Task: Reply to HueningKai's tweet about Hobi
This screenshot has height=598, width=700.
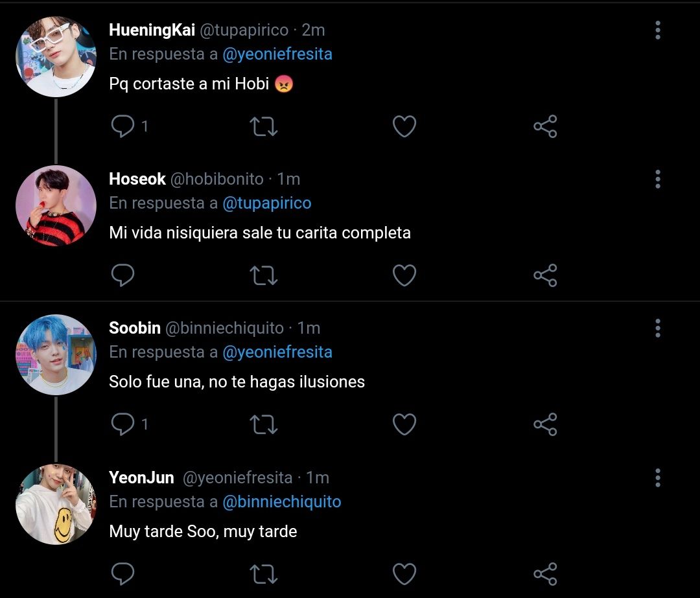Action: tap(122, 126)
